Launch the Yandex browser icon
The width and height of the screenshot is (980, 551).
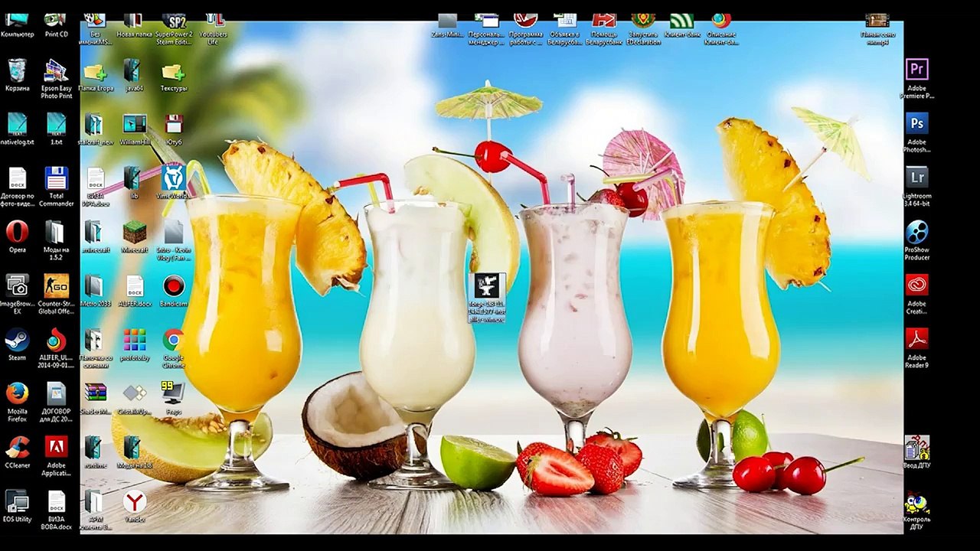click(x=134, y=506)
